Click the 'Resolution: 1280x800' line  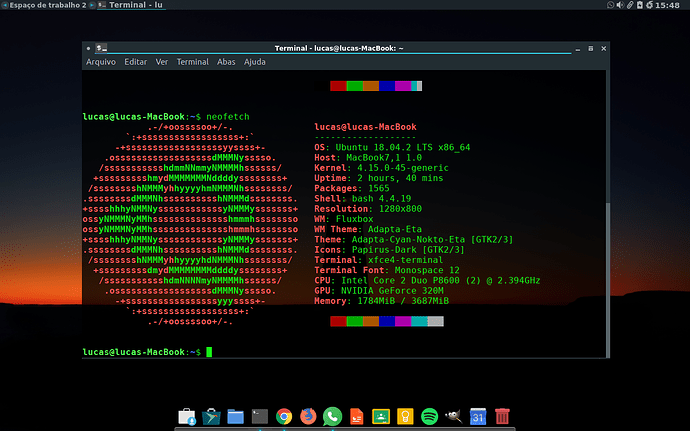[x=368, y=209]
